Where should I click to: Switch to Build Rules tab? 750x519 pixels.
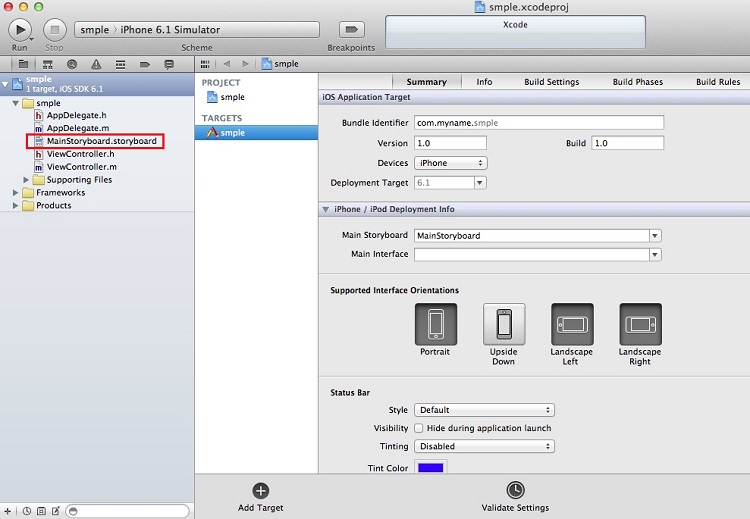coord(718,82)
